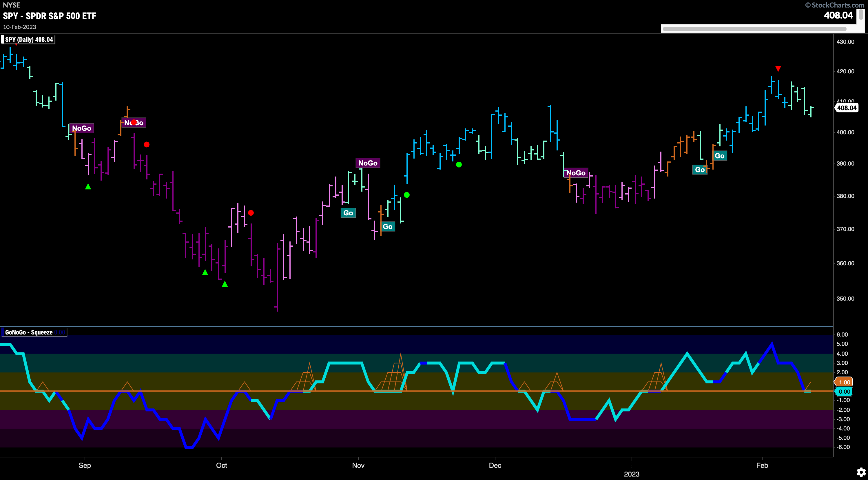This screenshot has height=480, width=868.
Task: Click the 360.00 price axis label
Action: point(845,263)
